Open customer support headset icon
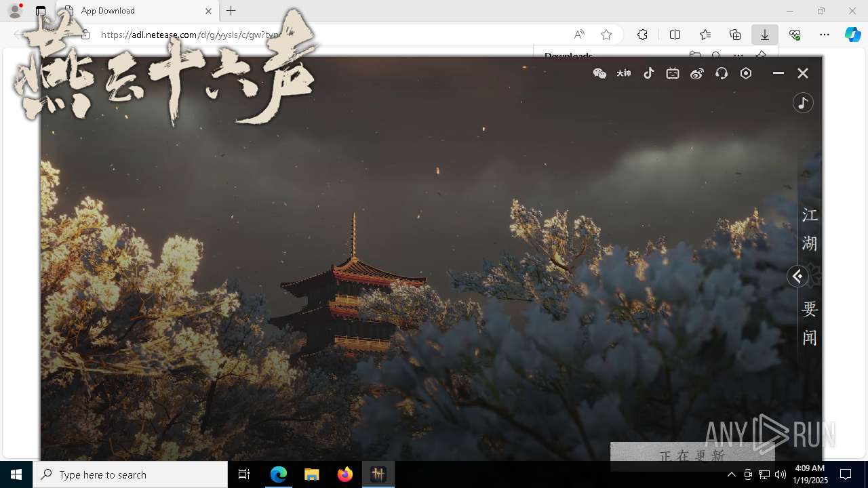This screenshot has width=868, height=488. click(x=722, y=73)
